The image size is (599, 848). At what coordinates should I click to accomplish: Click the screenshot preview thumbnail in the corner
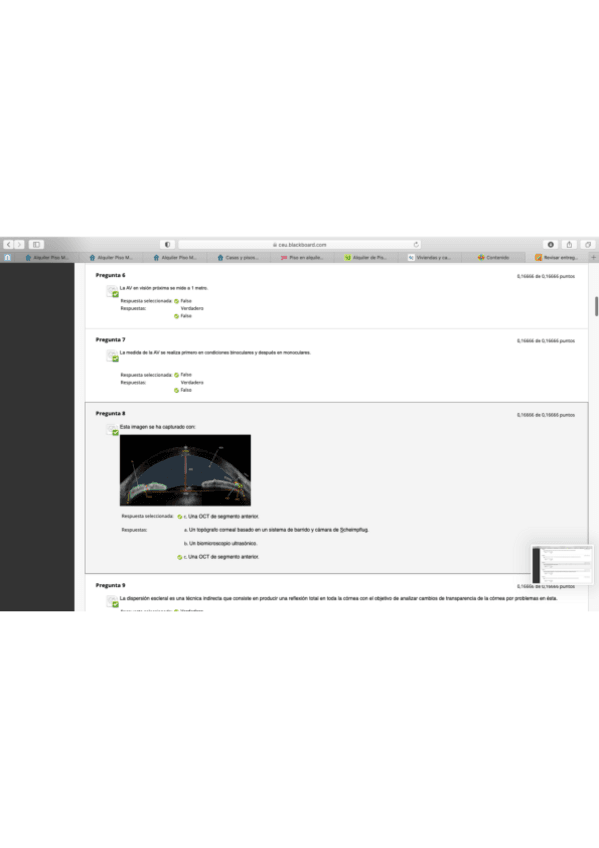(x=562, y=564)
